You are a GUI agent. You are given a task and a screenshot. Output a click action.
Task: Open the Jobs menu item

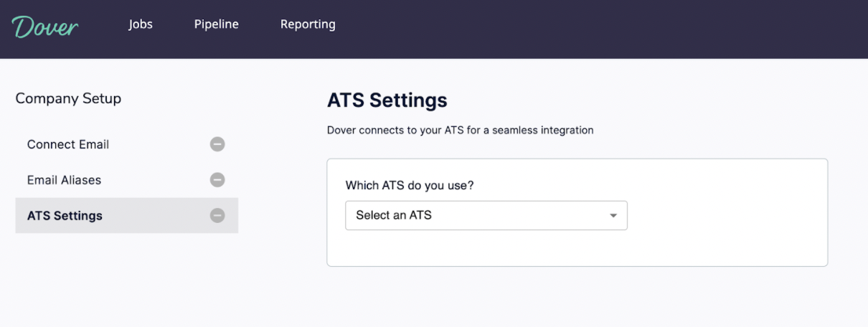(x=141, y=24)
